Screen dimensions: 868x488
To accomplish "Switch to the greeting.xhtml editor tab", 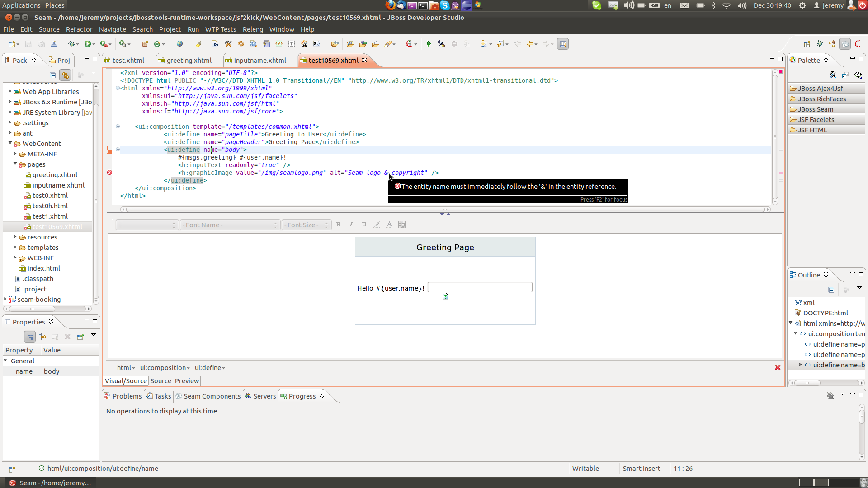I will coord(189,60).
